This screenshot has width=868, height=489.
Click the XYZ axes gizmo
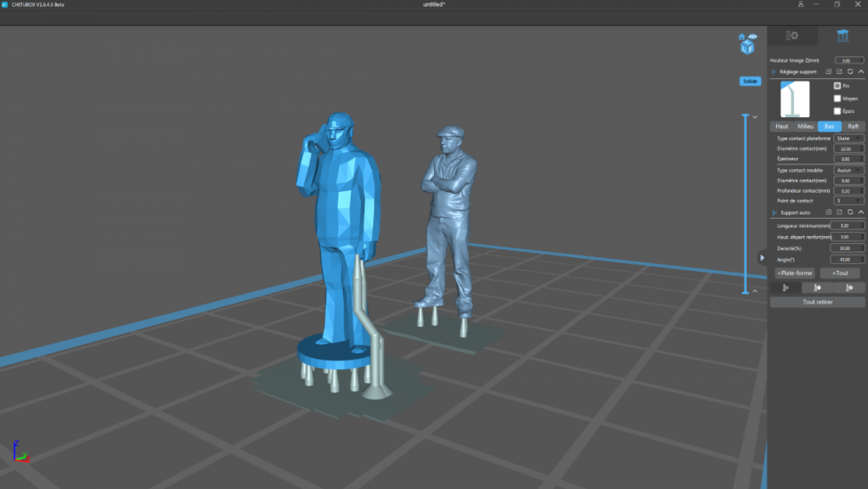coord(20,452)
